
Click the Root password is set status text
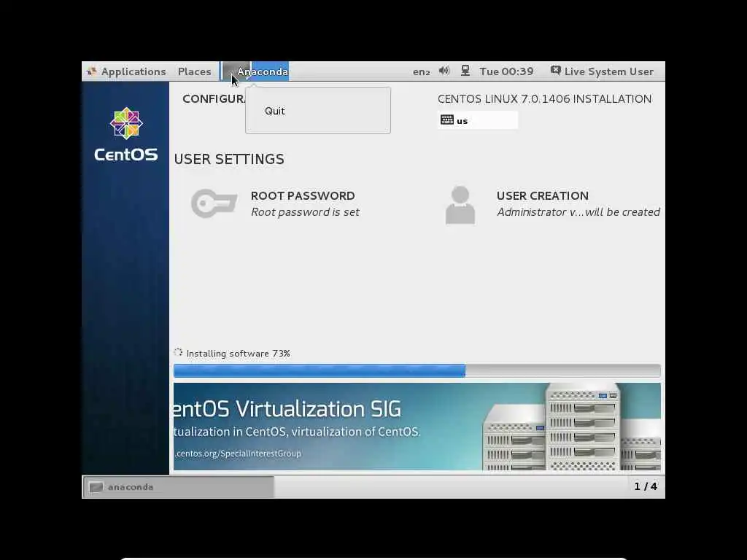pos(305,212)
